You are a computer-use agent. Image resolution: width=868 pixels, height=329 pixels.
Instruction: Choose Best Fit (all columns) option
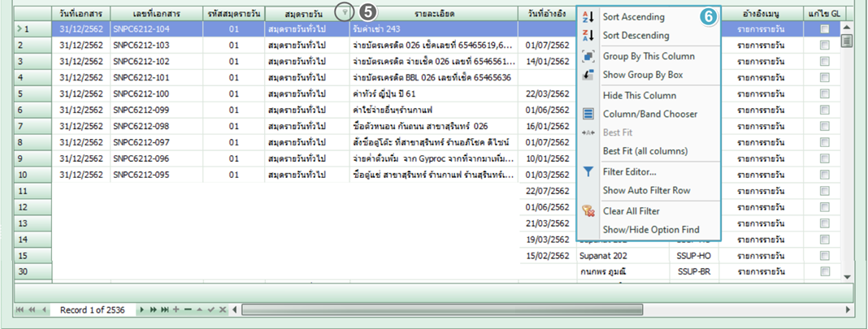644,151
